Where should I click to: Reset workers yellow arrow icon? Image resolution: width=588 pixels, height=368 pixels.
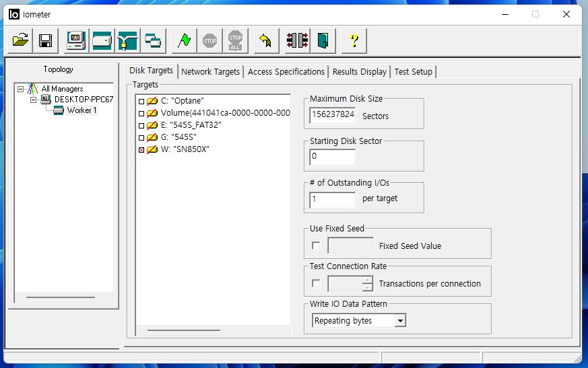coord(266,40)
